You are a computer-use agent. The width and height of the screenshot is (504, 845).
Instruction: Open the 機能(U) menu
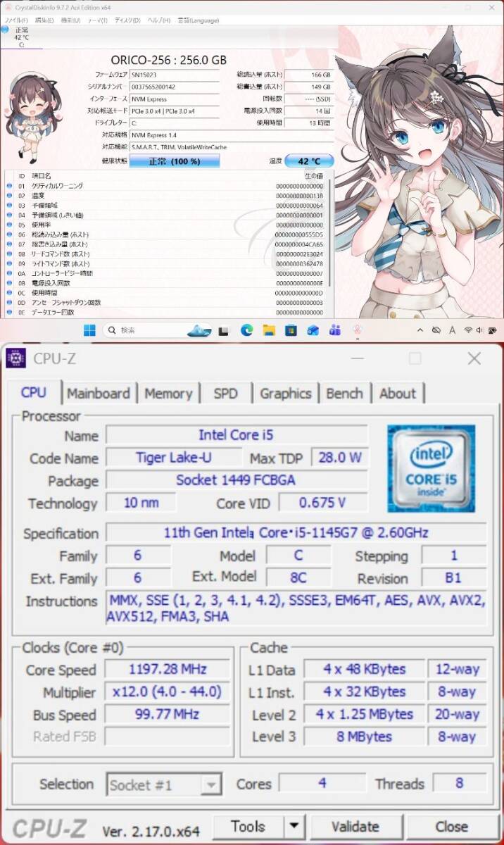70,20
